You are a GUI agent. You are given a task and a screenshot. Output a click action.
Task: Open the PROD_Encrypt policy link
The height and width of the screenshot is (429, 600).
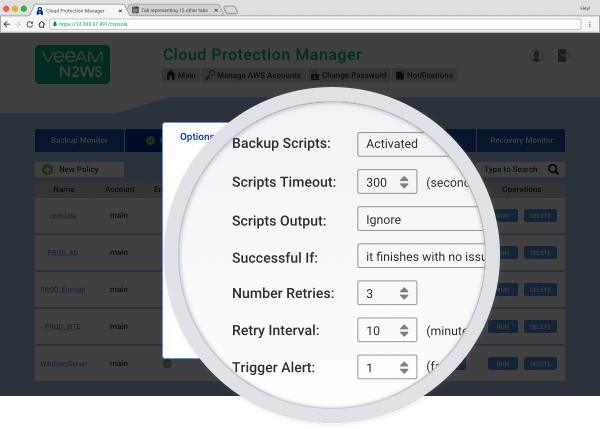point(63,290)
